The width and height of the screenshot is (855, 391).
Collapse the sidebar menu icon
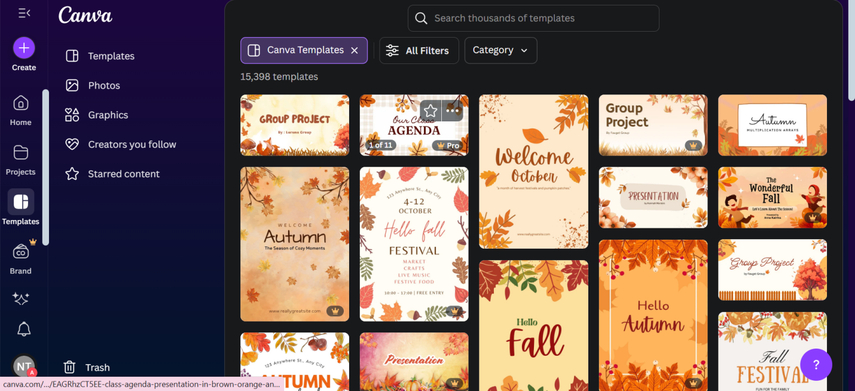[24, 13]
